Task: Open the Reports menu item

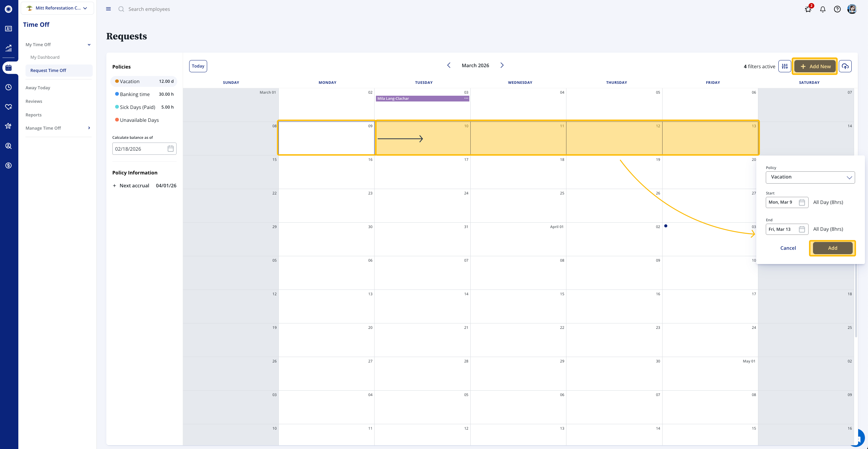Action: (x=34, y=115)
